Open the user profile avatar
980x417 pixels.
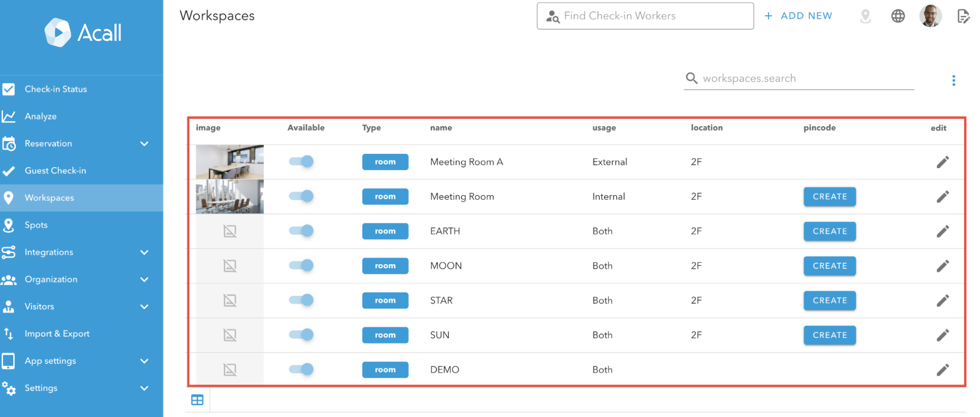930,16
